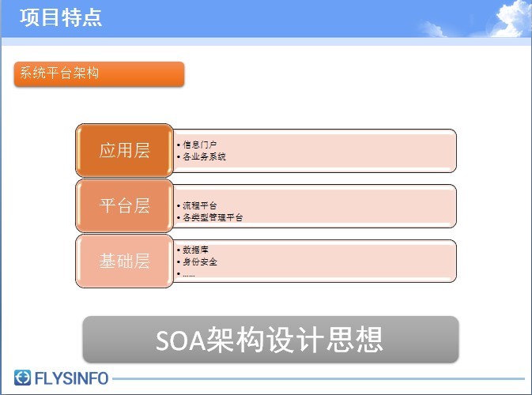Click the FLYSINFO globe logo icon
The height and width of the screenshot is (395, 532).
tap(23, 378)
